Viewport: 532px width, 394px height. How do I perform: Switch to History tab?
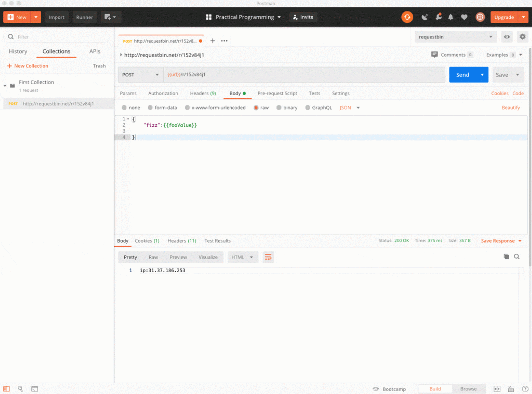point(18,51)
